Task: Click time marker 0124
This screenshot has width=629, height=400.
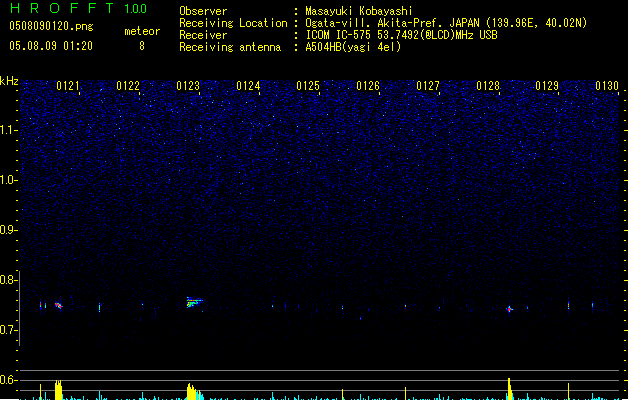Action: [x=248, y=86]
